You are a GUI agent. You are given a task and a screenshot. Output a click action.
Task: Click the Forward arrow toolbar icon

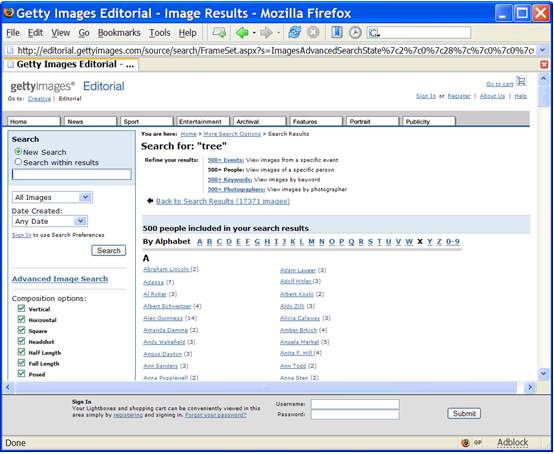coord(266,33)
